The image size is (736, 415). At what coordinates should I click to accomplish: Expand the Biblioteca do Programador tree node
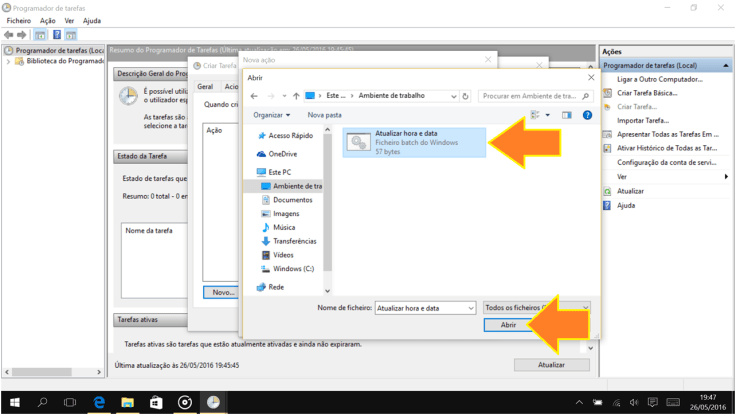(10, 61)
